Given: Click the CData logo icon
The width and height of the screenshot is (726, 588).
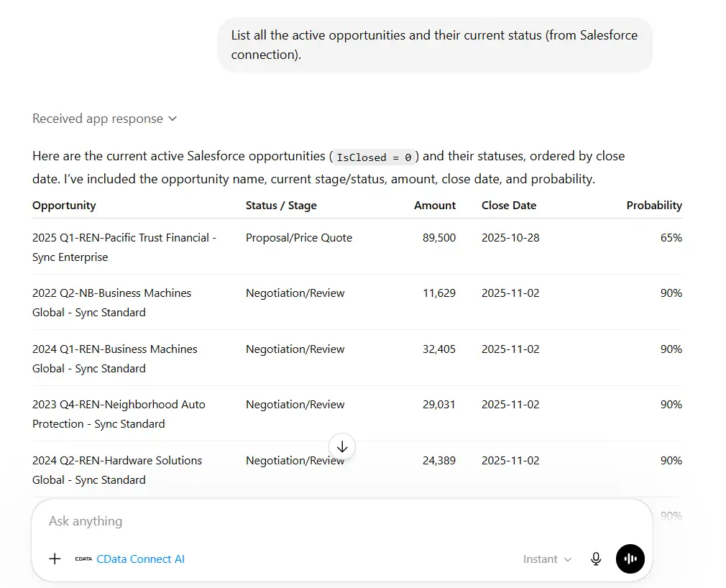Looking at the screenshot, I should (83, 559).
